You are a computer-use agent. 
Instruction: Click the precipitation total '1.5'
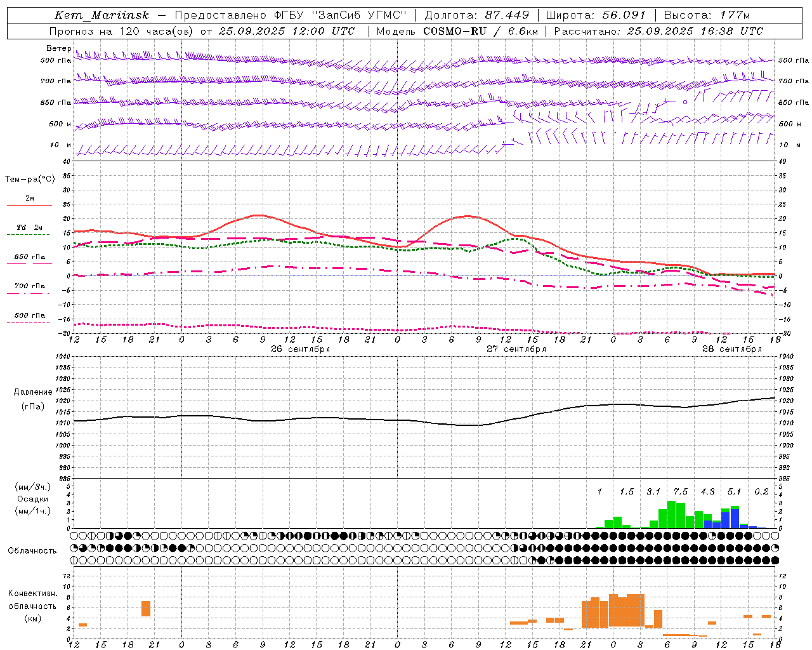click(627, 492)
